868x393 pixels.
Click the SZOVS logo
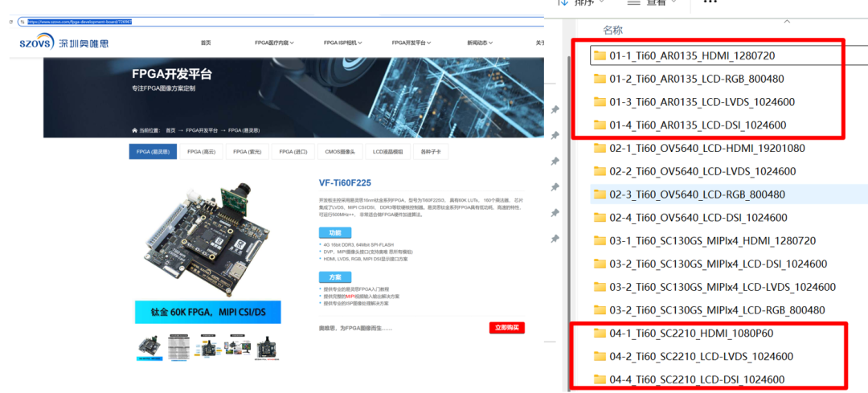(64, 42)
